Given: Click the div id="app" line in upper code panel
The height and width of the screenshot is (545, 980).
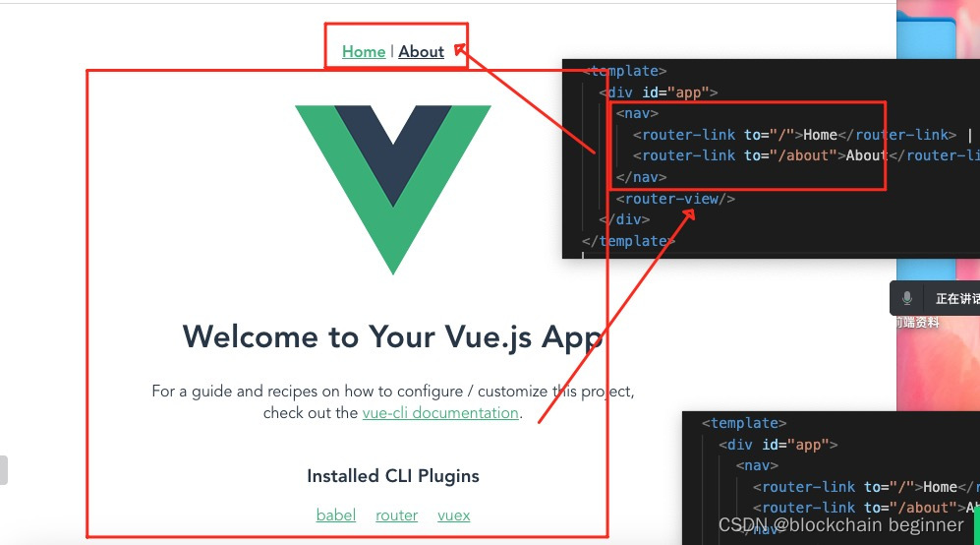Looking at the screenshot, I should click(659, 92).
